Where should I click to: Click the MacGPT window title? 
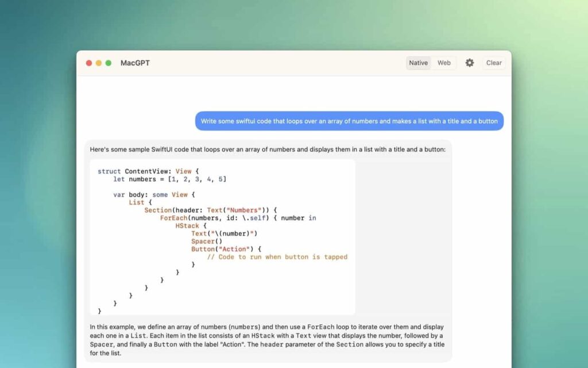(x=136, y=63)
